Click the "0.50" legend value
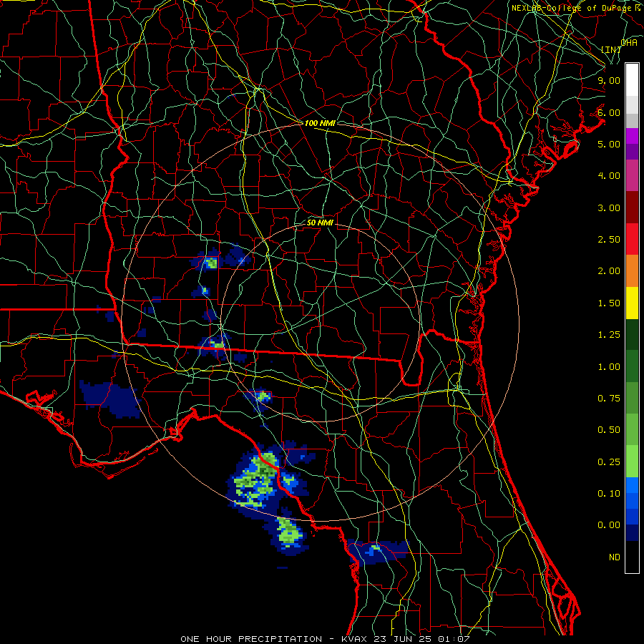The image size is (644, 644). point(609,430)
